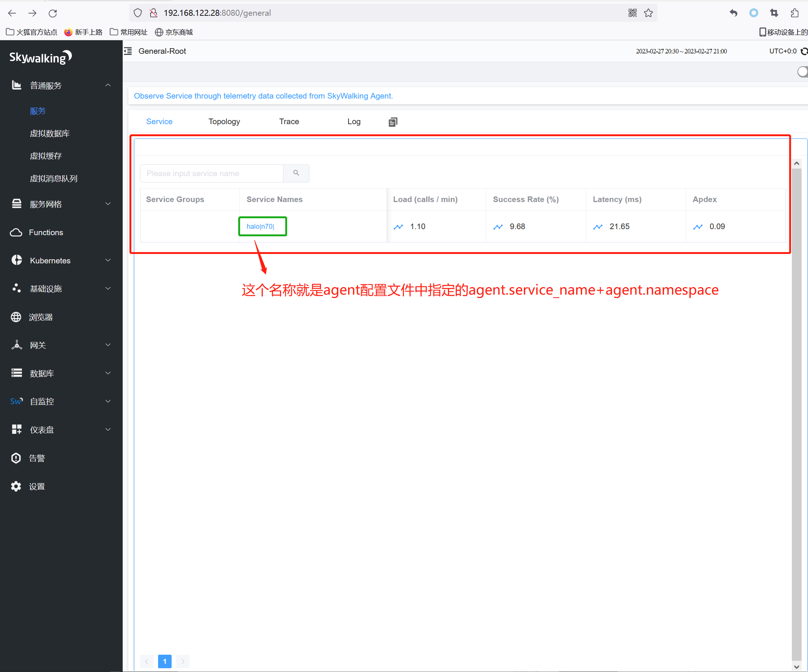Switch to the Service tab
The image size is (808, 672).
coord(159,122)
